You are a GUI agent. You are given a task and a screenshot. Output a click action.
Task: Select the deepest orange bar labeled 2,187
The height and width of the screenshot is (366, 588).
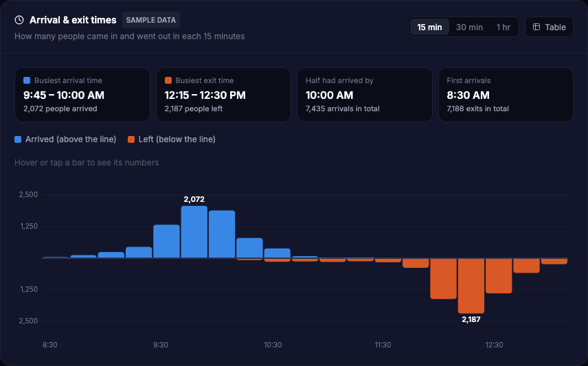click(471, 286)
